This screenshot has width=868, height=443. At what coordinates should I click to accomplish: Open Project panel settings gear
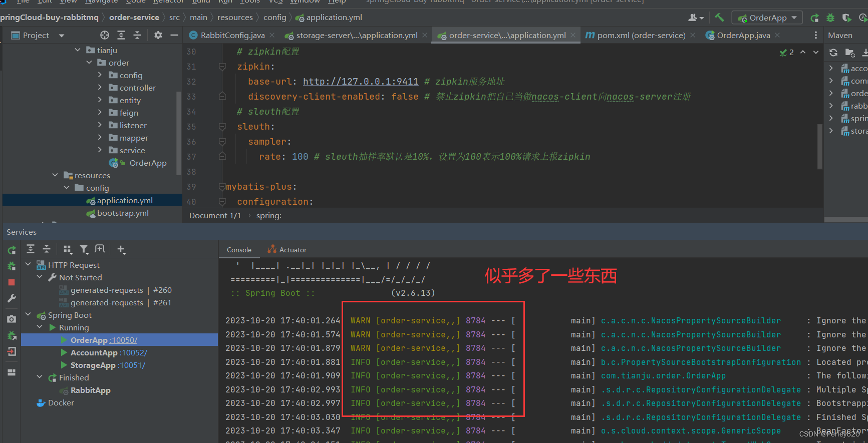point(158,35)
